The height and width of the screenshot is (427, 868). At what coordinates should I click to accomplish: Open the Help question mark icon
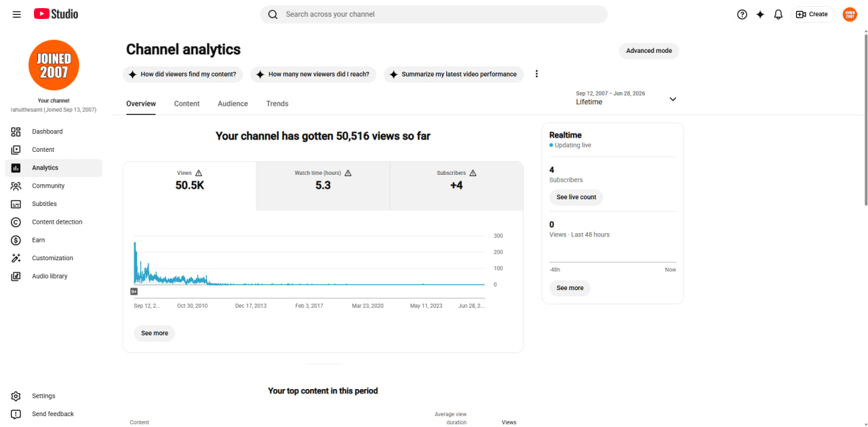point(742,14)
